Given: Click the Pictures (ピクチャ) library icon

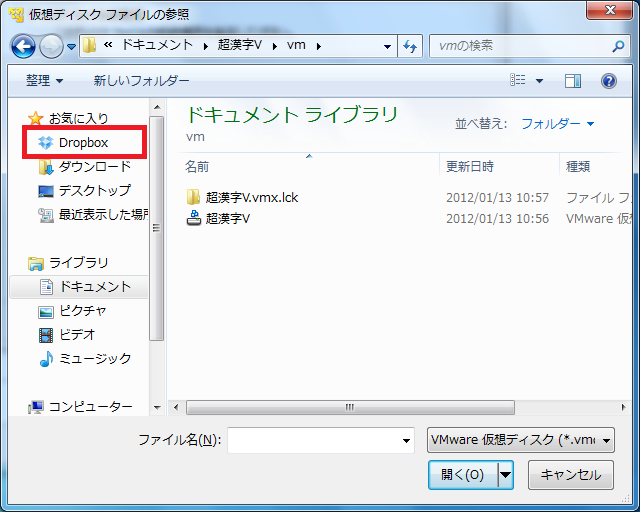Looking at the screenshot, I should [x=46, y=311].
